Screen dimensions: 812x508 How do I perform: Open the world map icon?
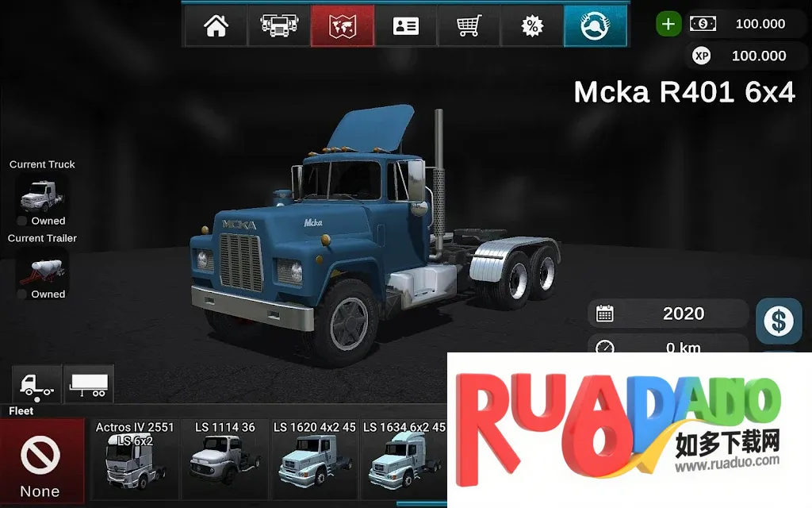342,26
